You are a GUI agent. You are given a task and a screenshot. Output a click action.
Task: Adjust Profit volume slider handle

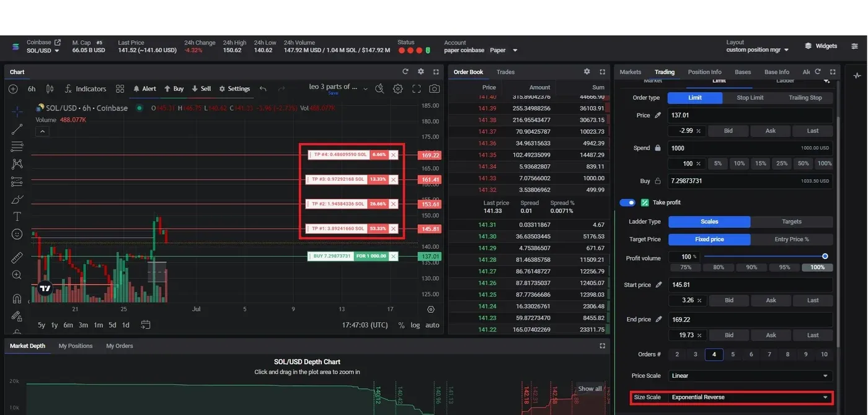[825, 256]
